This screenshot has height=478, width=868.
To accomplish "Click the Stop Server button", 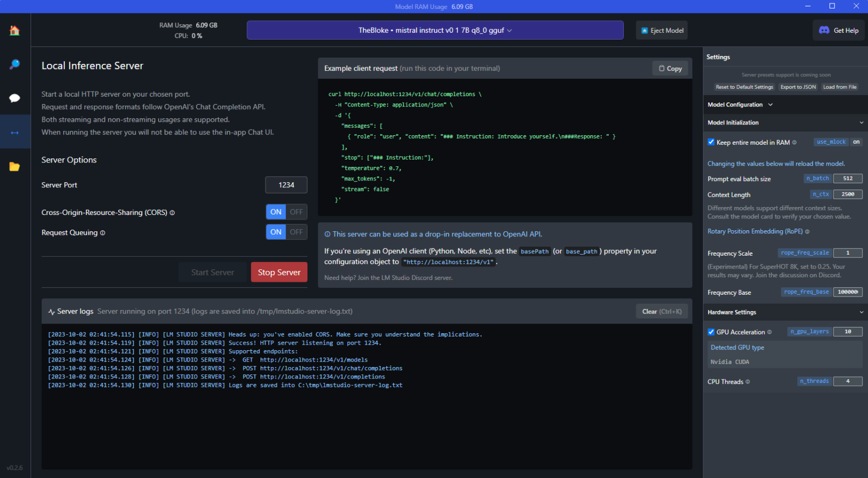I will click(x=279, y=273).
